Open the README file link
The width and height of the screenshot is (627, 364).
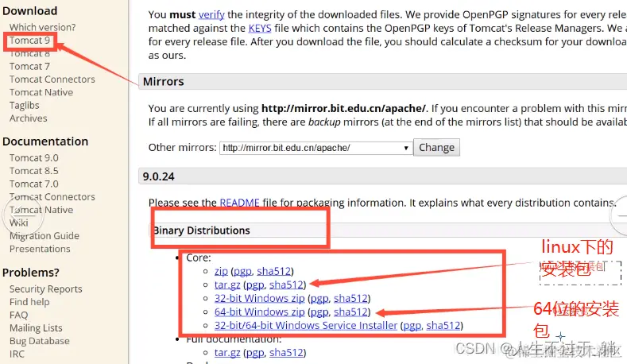tap(239, 203)
